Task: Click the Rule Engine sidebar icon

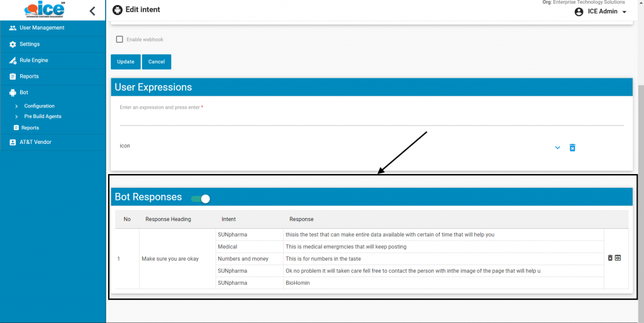Action: [13, 60]
